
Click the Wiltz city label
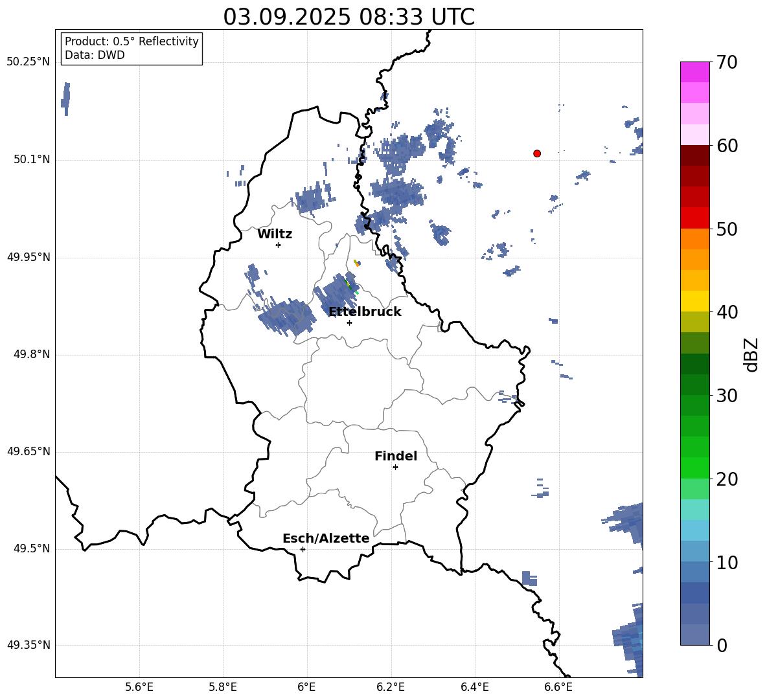tap(275, 234)
